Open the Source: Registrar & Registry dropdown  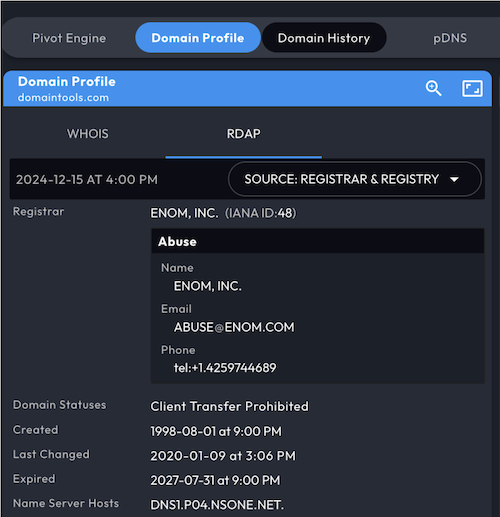355,179
